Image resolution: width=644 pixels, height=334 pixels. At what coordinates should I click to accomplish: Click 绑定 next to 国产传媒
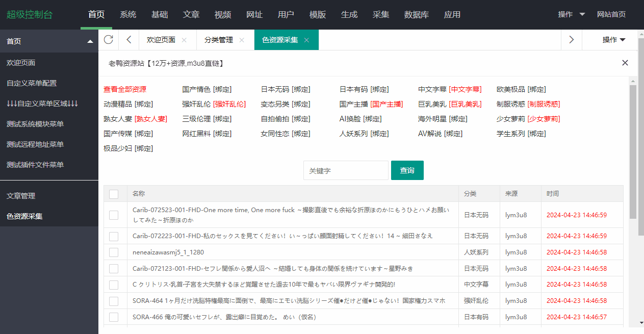tap(143, 134)
